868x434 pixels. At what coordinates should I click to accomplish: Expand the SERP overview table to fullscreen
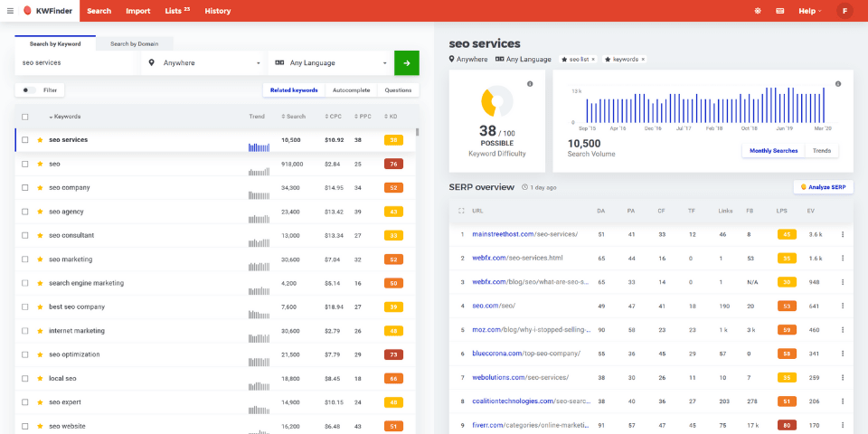(462, 211)
